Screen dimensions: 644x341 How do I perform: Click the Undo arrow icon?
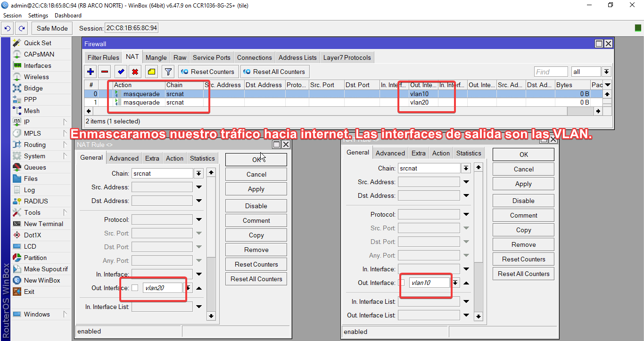click(8, 28)
